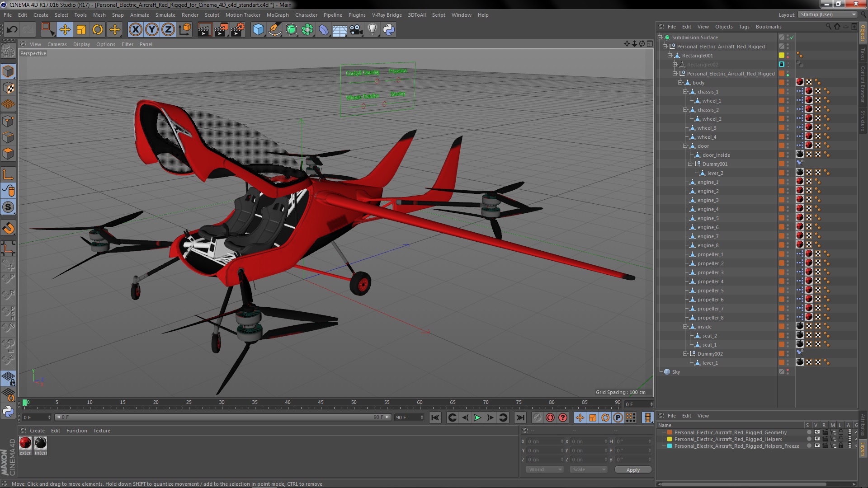The height and width of the screenshot is (488, 868).
Task: Toggle Z axis lock
Action: pos(168,30)
